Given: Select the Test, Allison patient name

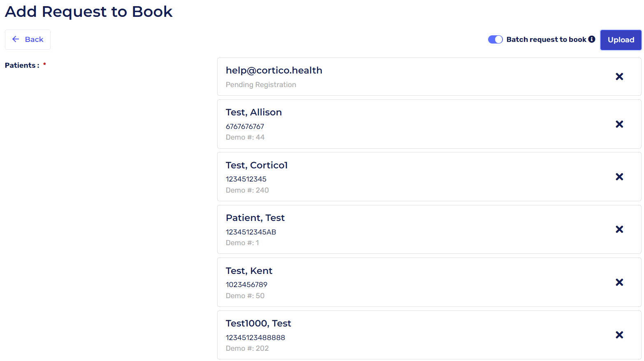Looking at the screenshot, I should 254,113.
